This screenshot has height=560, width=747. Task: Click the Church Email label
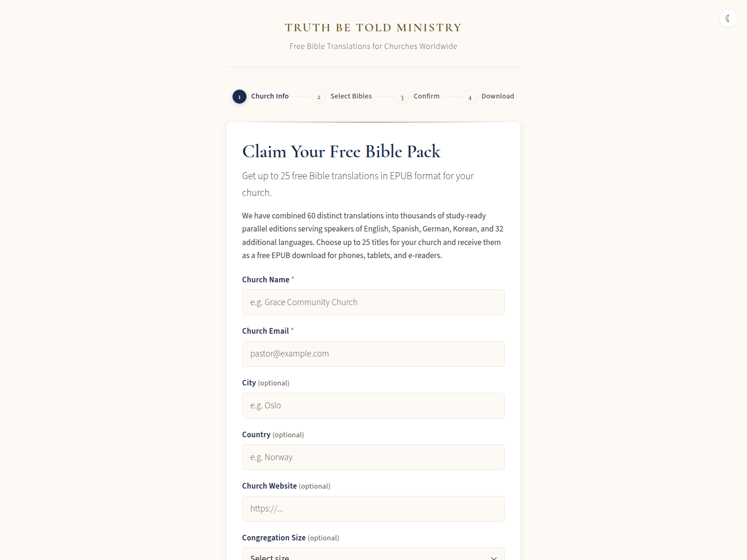point(265,331)
